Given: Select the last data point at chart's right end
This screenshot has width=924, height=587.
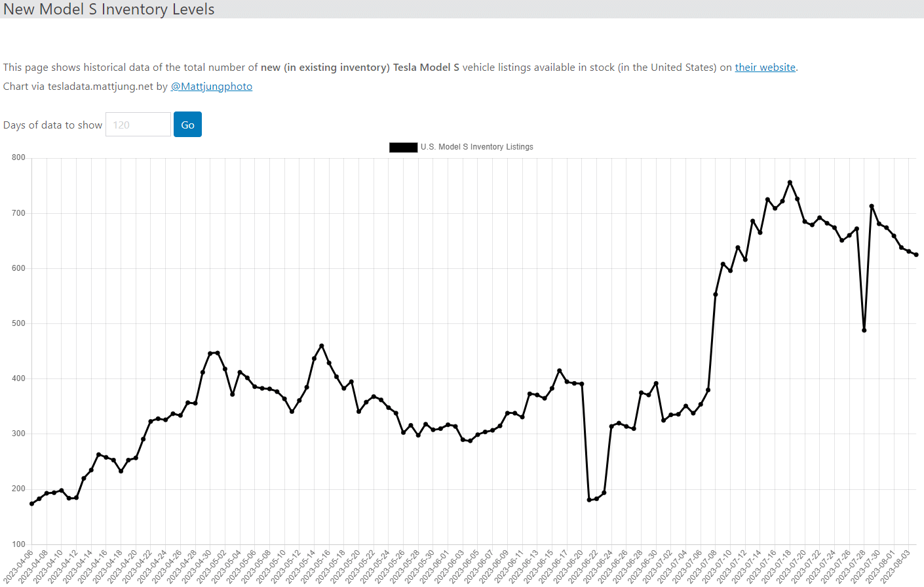Looking at the screenshot, I should [x=916, y=254].
